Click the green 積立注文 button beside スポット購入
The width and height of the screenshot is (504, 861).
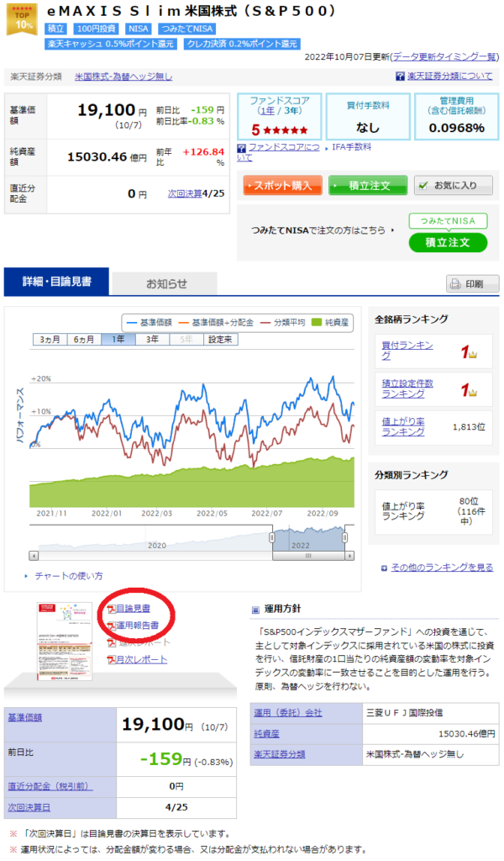[368, 186]
